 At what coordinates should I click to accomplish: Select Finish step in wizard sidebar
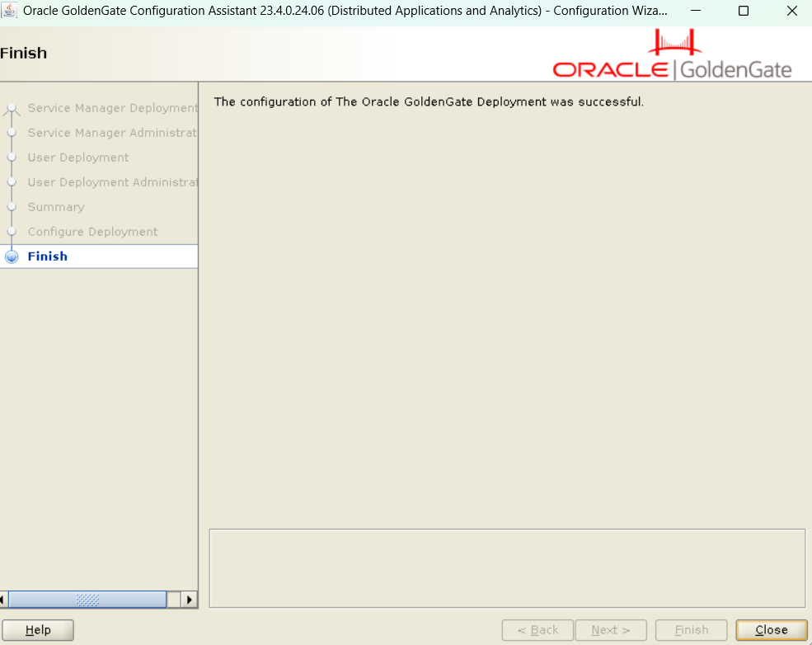pyautogui.click(x=98, y=257)
